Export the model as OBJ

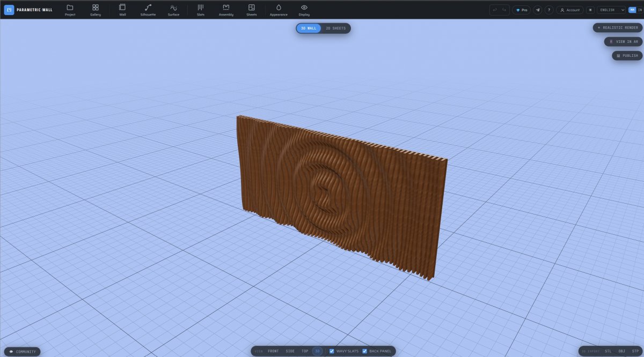pos(621,351)
